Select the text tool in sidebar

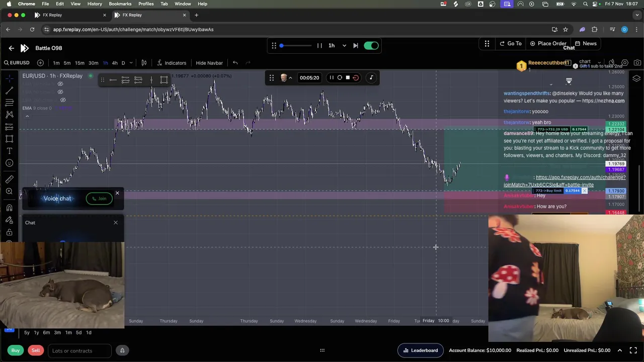(x=9, y=151)
